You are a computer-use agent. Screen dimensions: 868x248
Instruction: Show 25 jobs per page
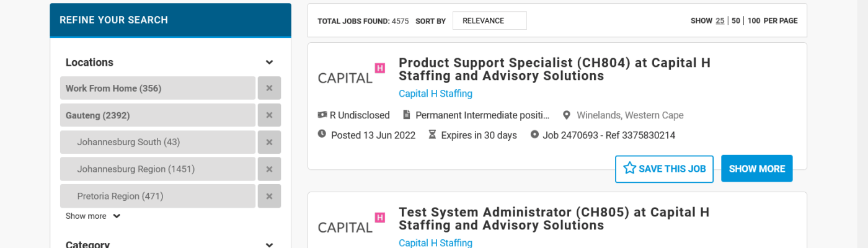(x=720, y=20)
